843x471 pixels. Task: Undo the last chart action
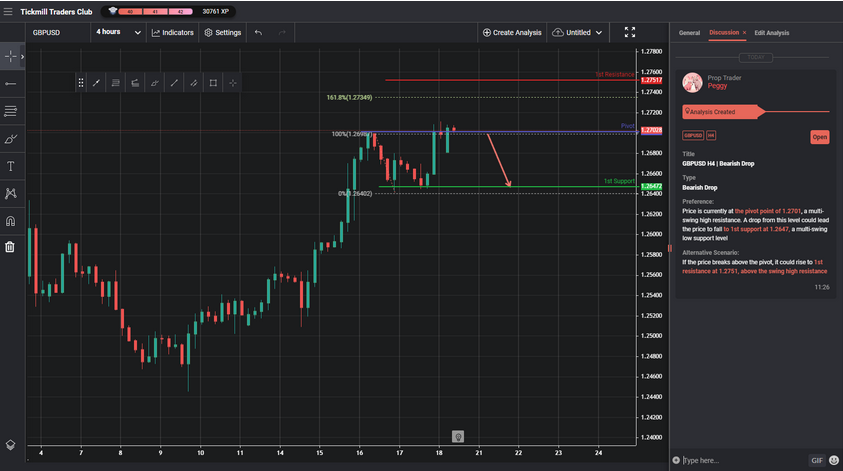click(258, 32)
